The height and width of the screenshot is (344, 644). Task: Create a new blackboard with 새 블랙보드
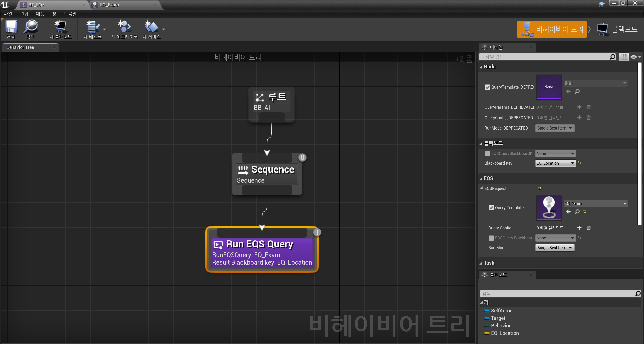[x=60, y=27]
